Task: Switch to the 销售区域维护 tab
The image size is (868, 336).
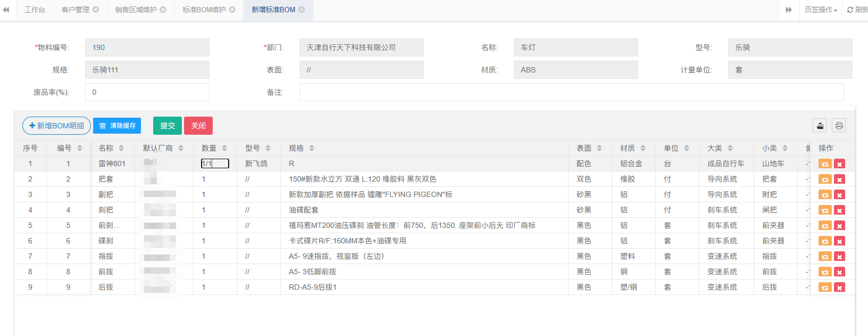Action: tap(136, 10)
